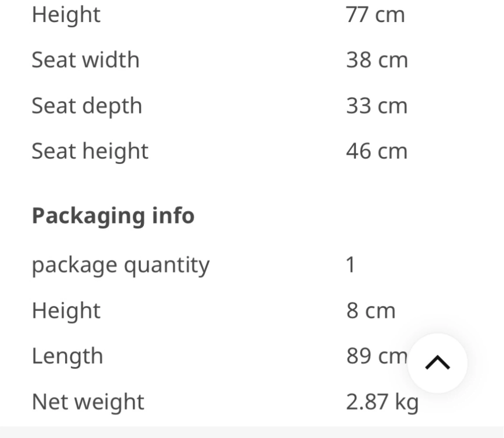Viewport: 504px width, 438px height.
Task: Click the 38 cm seat width value
Action: point(377,60)
